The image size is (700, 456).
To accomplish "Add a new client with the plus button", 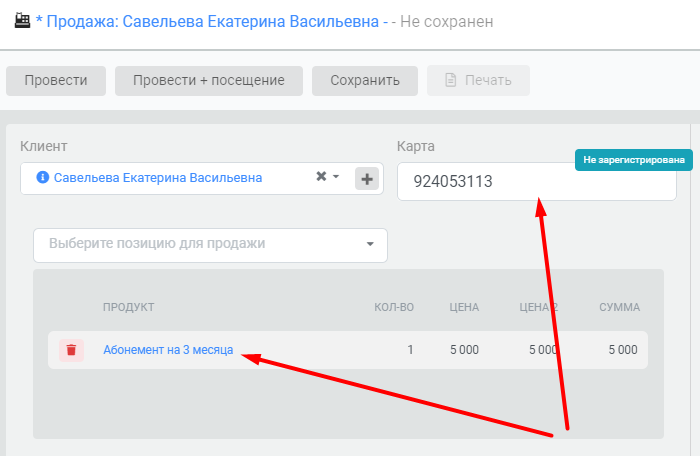I will (x=367, y=179).
